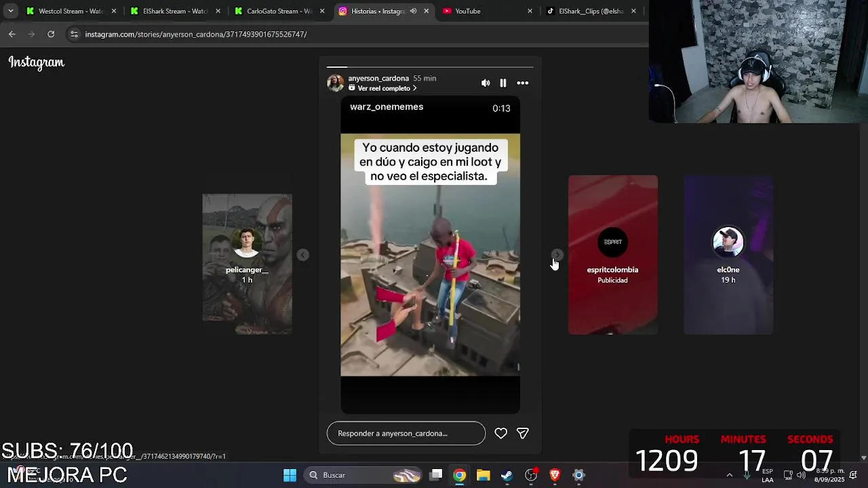
Task: Reload the current page
Action: (51, 34)
